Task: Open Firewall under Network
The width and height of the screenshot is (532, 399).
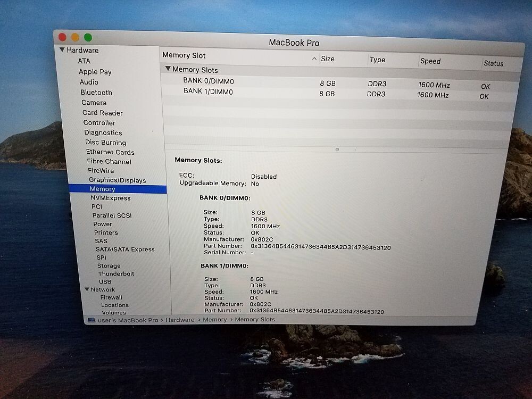Action: tap(111, 297)
